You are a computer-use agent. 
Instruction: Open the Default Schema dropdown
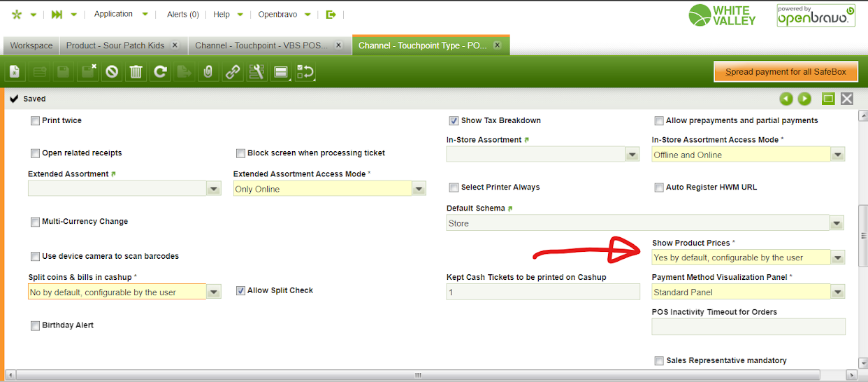pyautogui.click(x=838, y=223)
